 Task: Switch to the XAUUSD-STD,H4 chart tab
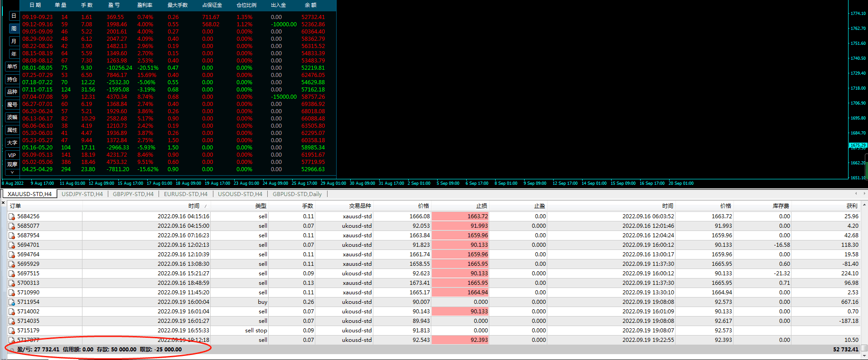pyautogui.click(x=30, y=194)
